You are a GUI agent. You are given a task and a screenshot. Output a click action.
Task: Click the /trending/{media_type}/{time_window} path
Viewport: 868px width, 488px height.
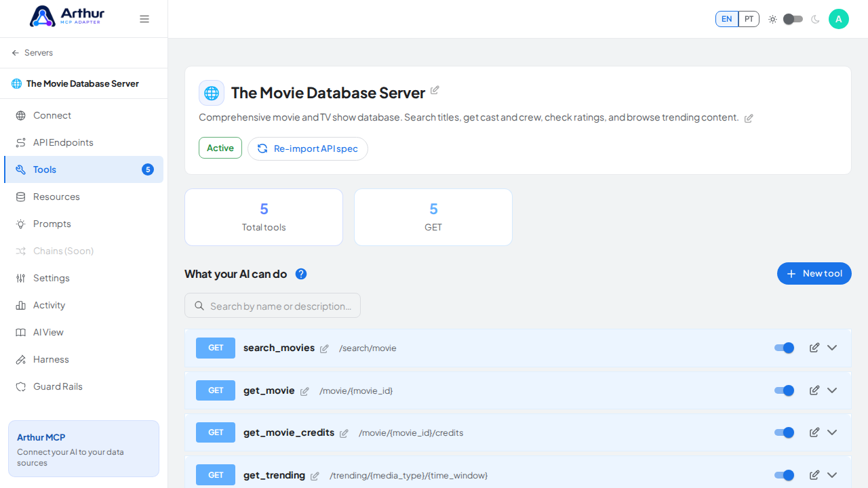[408, 476]
